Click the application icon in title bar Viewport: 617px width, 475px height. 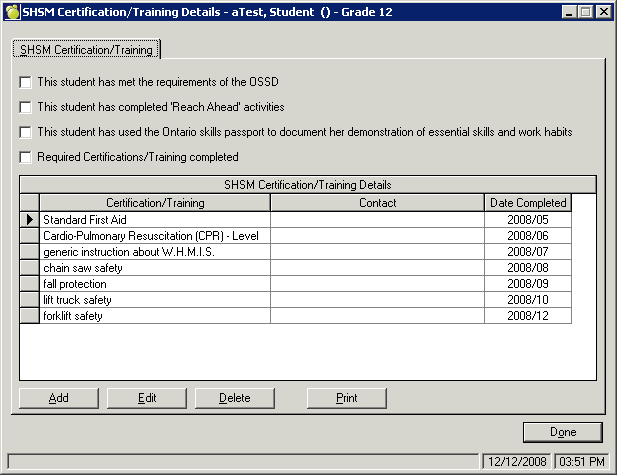[x=12, y=12]
